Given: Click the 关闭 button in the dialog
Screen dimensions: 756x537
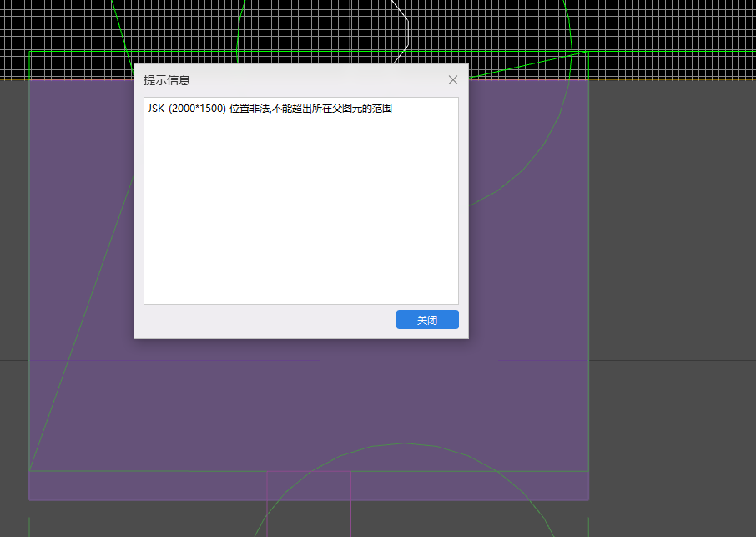Looking at the screenshot, I should (x=427, y=319).
